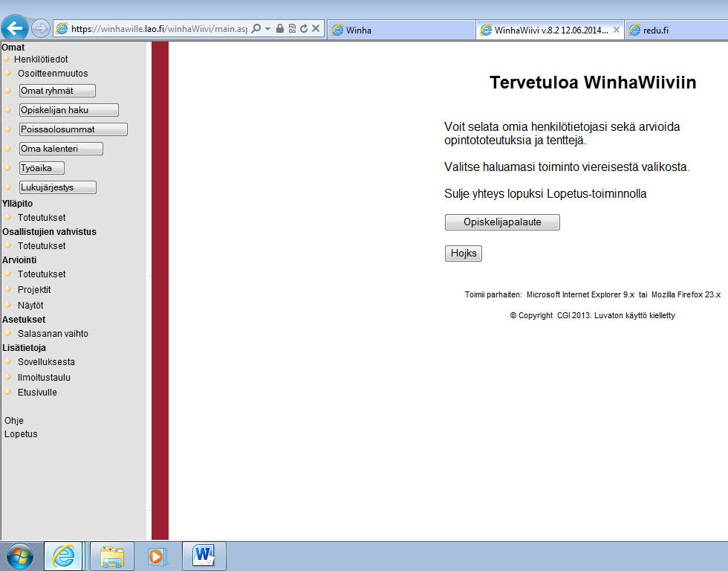The height and width of the screenshot is (571, 728).
Task: Click Lopetus to log out
Action: 21,434
